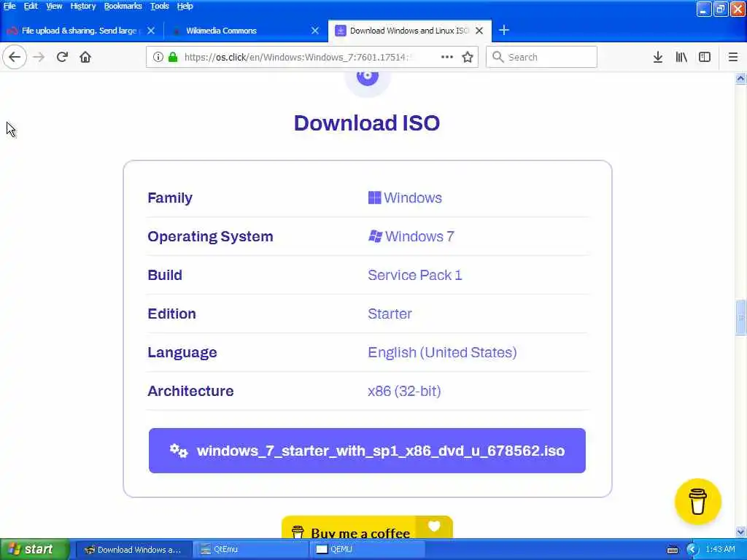747x560 pixels.
Task: Close the Download Windows and Linux ISO tab
Action: 479,31
